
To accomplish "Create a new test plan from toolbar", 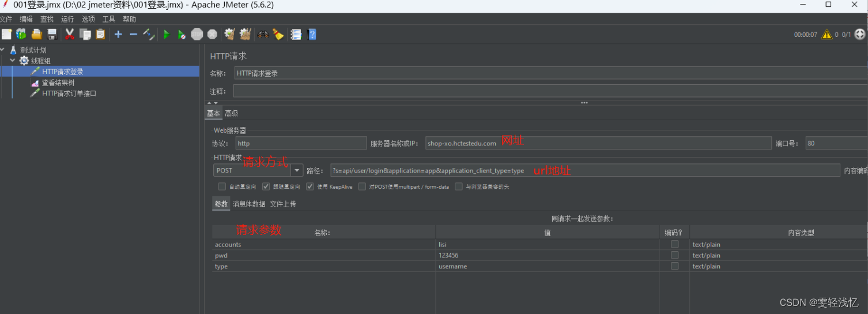I will 6,34.
